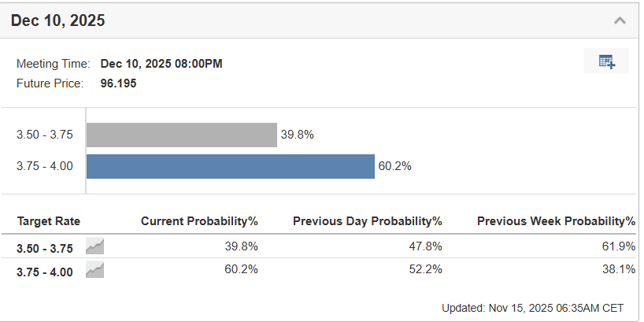Click the blue 60.2% probability bar
The width and height of the screenshot is (644, 322).
click(x=230, y=166)
